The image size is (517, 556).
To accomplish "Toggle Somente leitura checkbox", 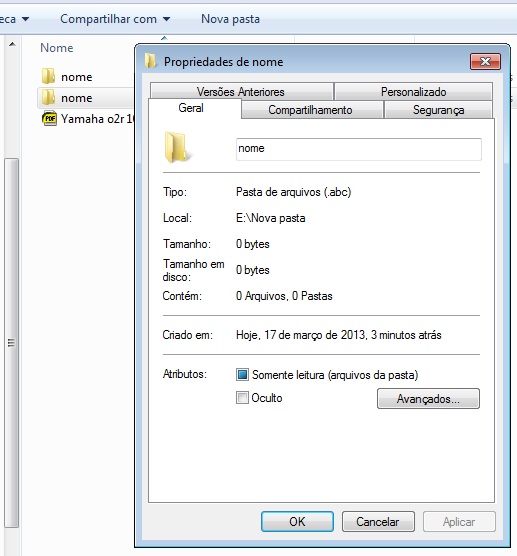I will pyautogui.click(x=242, y=374).
